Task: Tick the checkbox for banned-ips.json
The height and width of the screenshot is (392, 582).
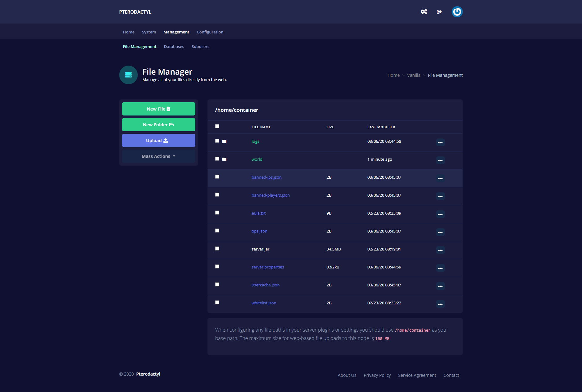Action: pyautogui.click(x=217, y=177)
